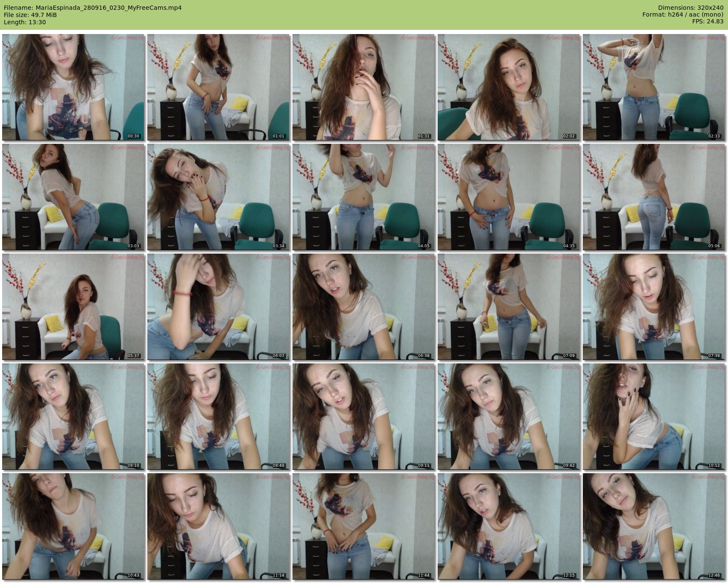Click the Length 13:30 text
Screen dimensions: 728x583
pyautogui.click(x=25, y=22)
